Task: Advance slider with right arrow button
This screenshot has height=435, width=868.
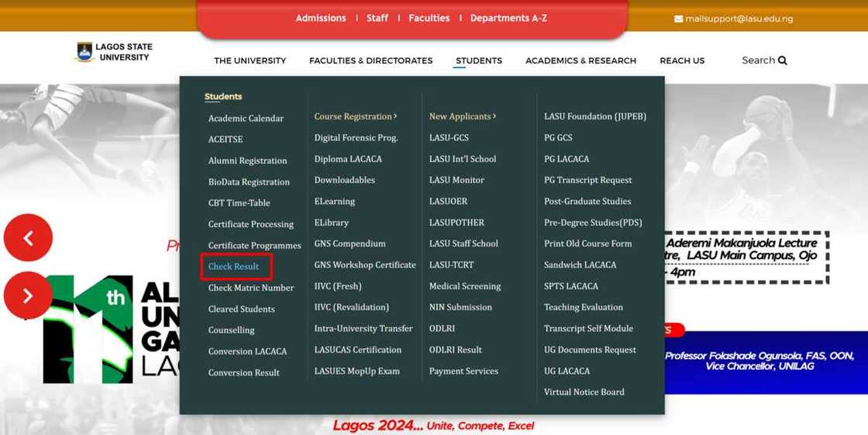Action: 28,295
